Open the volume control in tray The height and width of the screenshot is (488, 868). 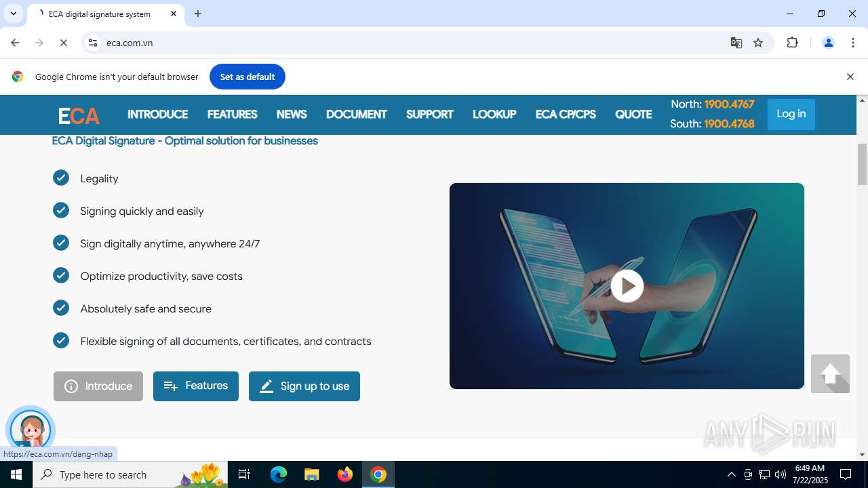pos(781,474)
